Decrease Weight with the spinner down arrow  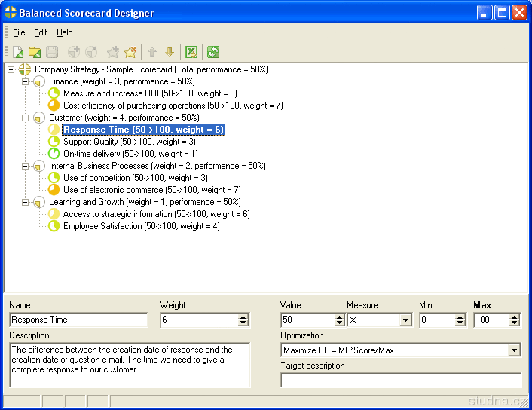(x=243, y=323)
